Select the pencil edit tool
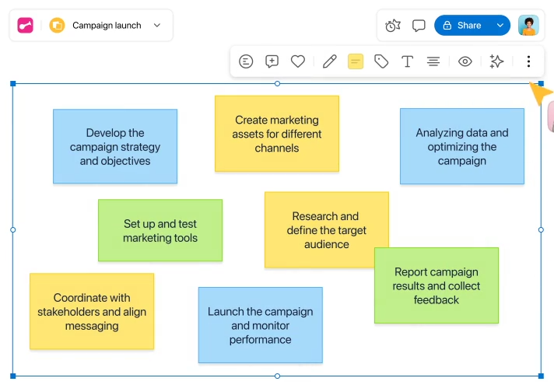Screen dimensions: 554x392 [330, 61]
